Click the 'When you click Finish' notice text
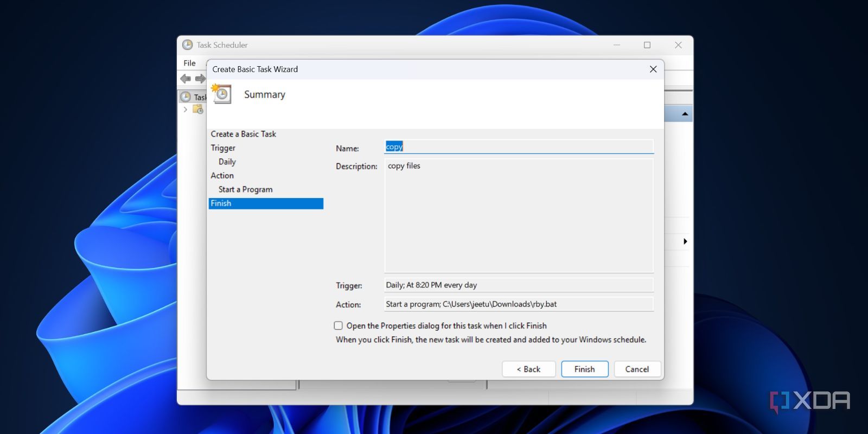This screenshot has width=868, height=434. [491, 340]
